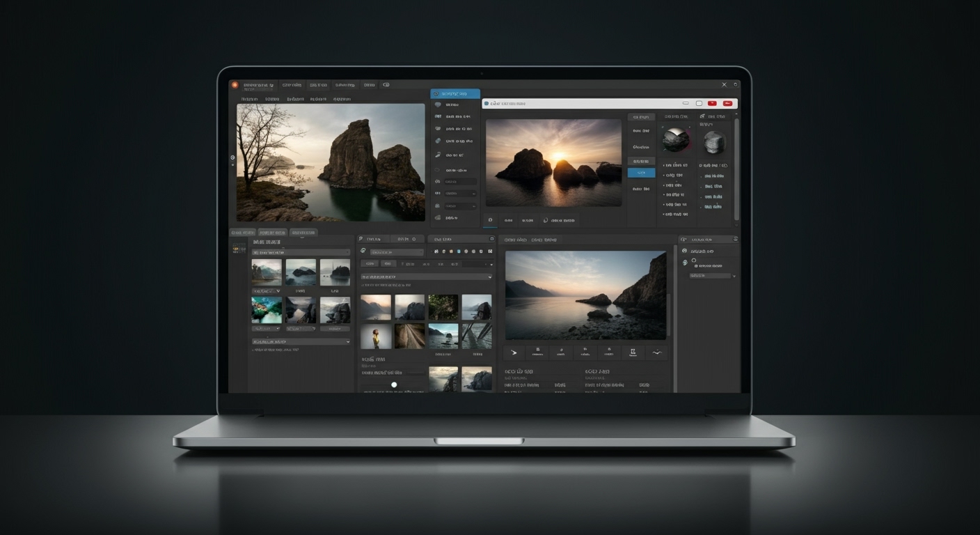Expand the collapsed section header in the center panel
980x535 pixels.
pos(425,277)
